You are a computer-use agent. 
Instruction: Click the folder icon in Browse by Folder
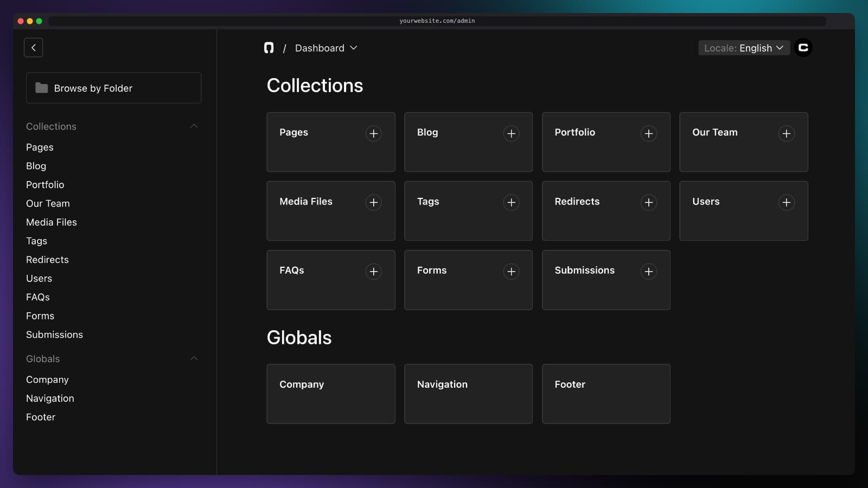coord(42,88)
